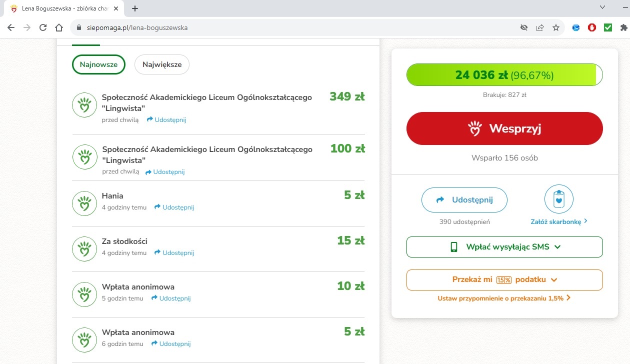This screenshot has width=630, height=364.
Task: Click the 4 godziny temu timestamp under Hania
Action: [124, 207]
